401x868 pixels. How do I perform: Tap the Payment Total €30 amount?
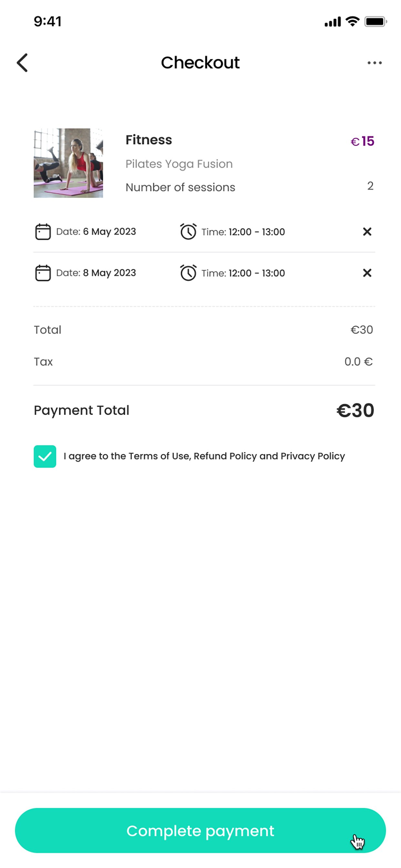pyautogui.click(x=355, y=410)
